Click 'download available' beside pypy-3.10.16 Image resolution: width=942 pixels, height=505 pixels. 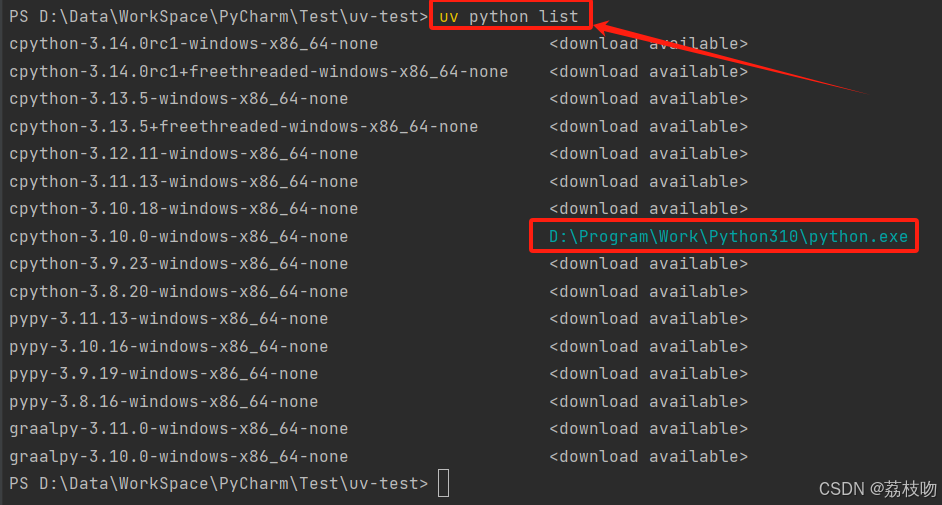coord(648,346)
